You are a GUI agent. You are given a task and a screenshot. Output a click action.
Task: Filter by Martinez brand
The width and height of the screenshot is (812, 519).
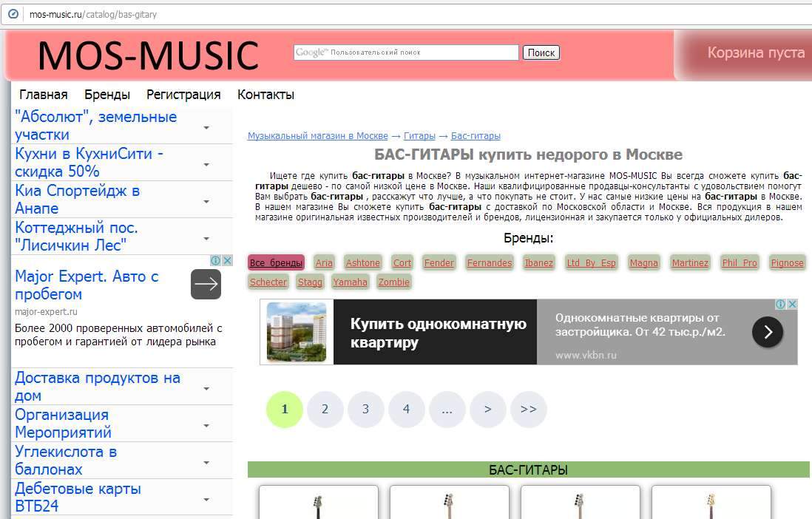point(690,262)
